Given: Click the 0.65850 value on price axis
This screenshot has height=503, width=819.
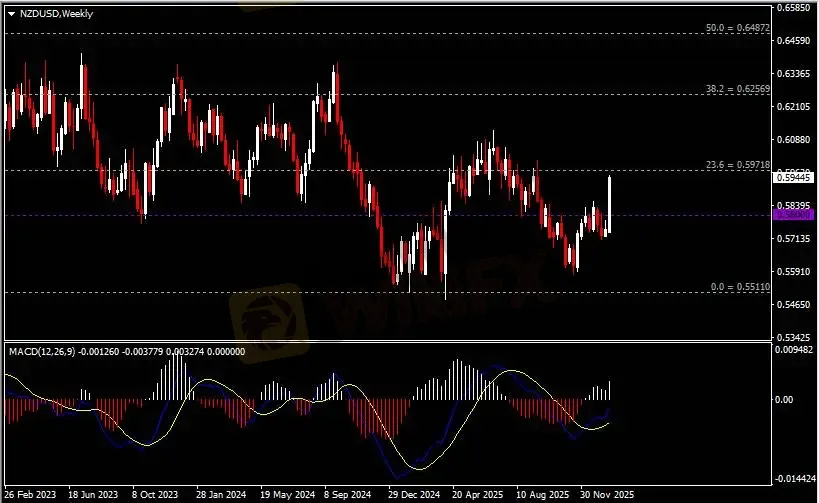Looking at the screenshot, I should tap(794, 7).
